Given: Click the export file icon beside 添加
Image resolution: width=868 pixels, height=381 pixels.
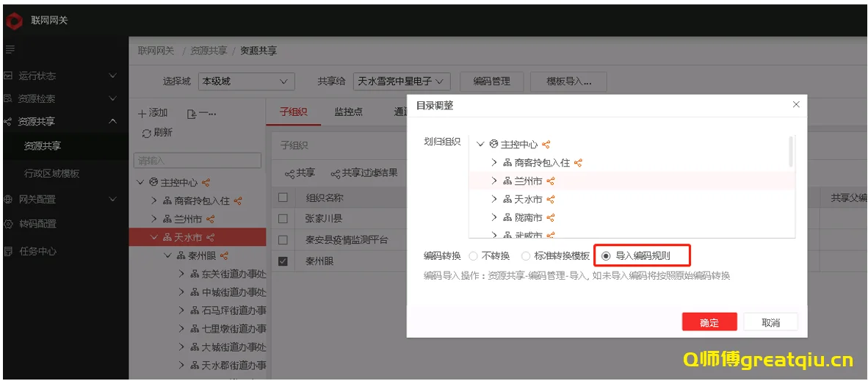Looking at the screenshot, I should point(192,114).
